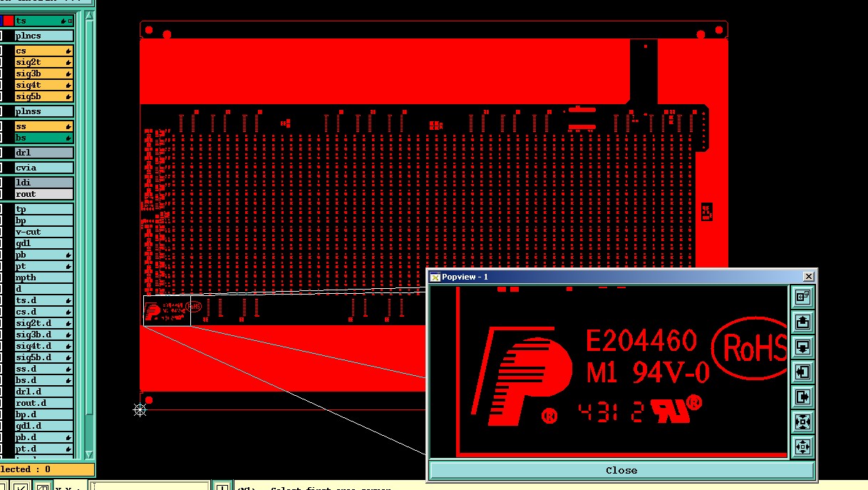
Task: Select the sig3b layer row
Action: [44, 73]
